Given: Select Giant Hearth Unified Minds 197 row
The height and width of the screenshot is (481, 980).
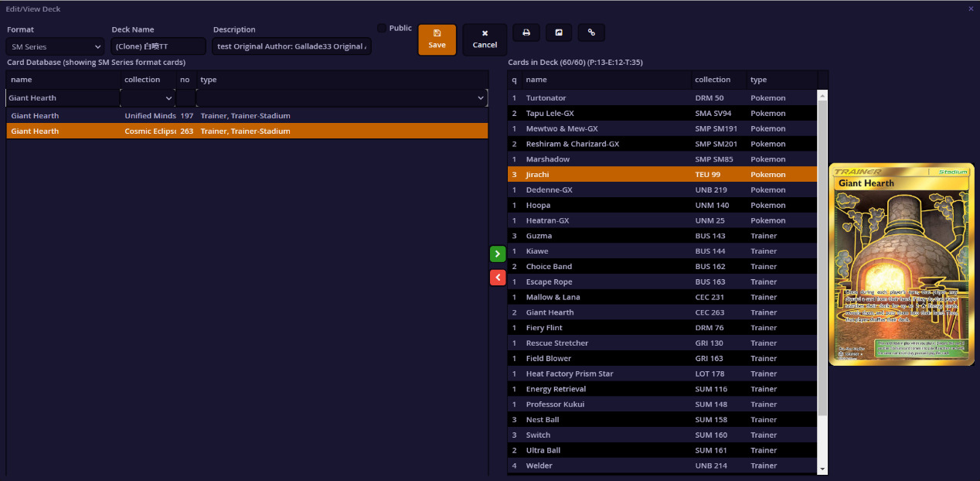Looking at the screenshot, I should pyautogui.click(x=247, y=116).
